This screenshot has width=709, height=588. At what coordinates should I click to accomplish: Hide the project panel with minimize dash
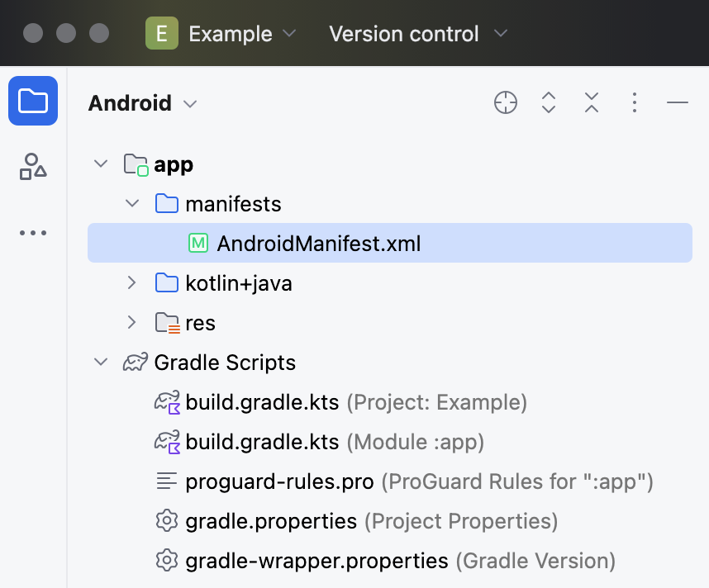pos(678,103)
